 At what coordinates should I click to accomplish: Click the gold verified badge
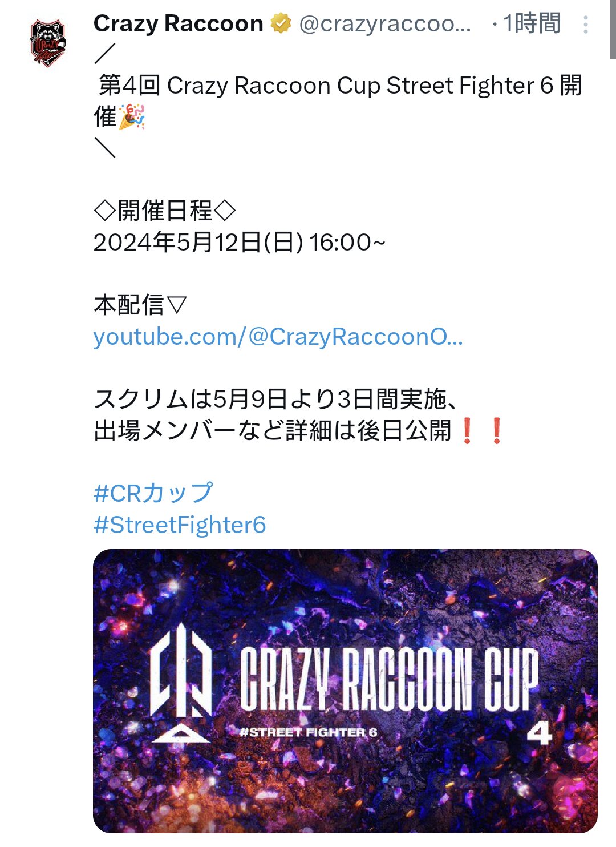pyautogui.click(x=280, y=24)
